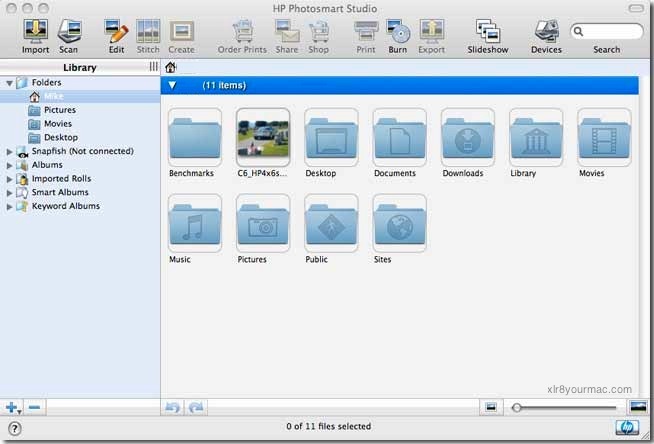Collapse the 11 items group triangle
This screenshot has height=444, width=654.
(172, 85)
